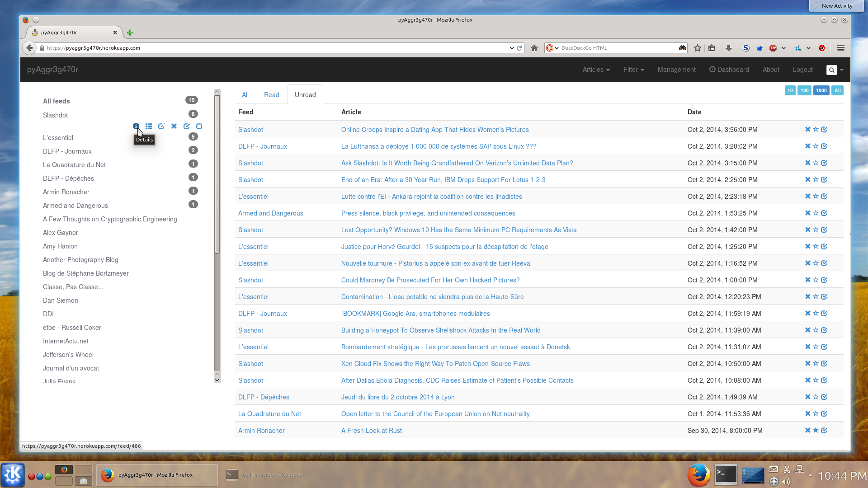This screenshot has width=868, height=488.
Task: Star 'Open letter to the Council' article
Action: [x=816, y=414]
